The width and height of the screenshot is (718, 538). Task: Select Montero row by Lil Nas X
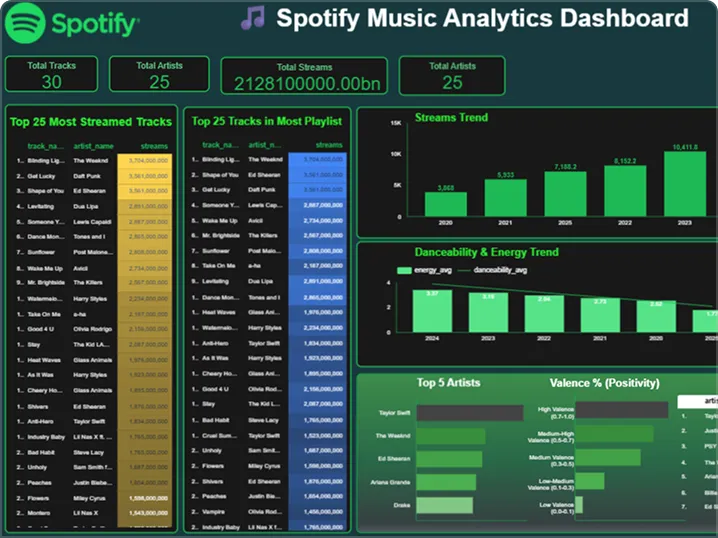coord(94,513)
